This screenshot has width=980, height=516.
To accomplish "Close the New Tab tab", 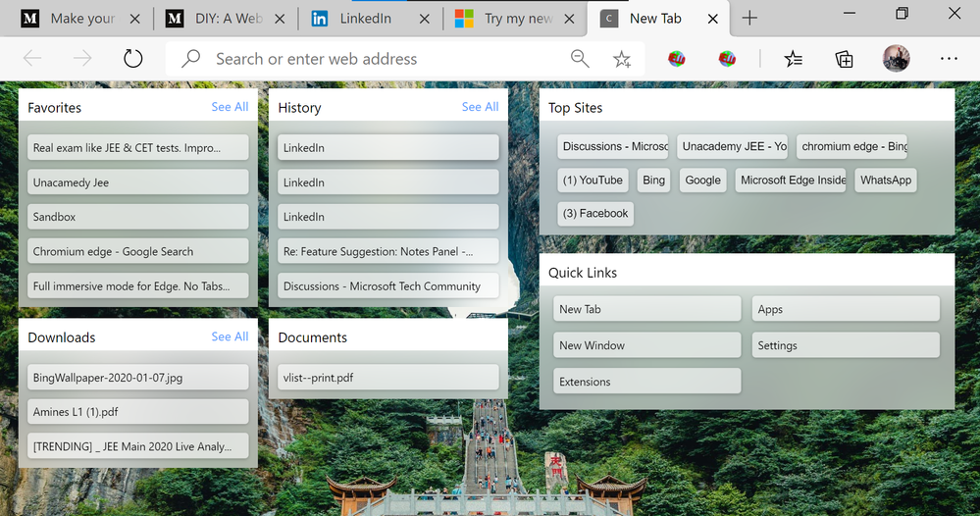I will click(x=712, y=19).
